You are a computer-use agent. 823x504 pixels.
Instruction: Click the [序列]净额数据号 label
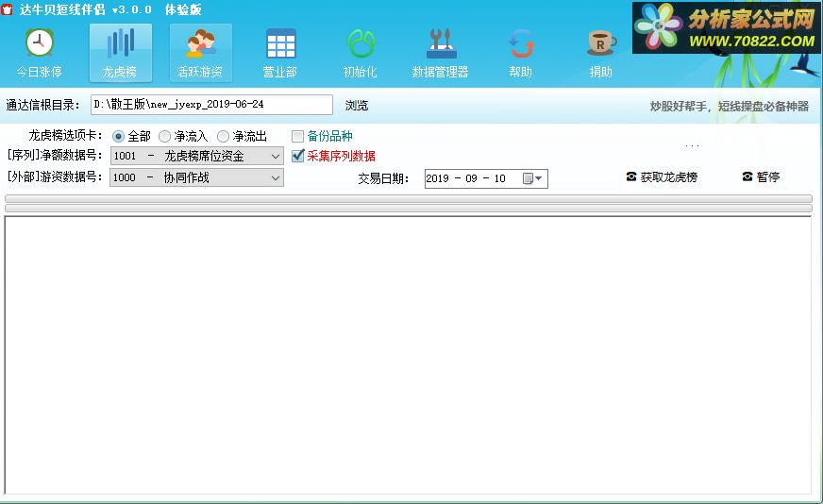click(55, 155)
